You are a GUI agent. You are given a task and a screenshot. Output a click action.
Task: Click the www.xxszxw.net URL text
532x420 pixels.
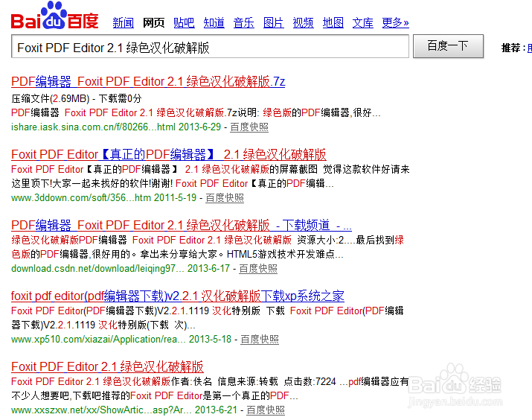pos(101,410)
